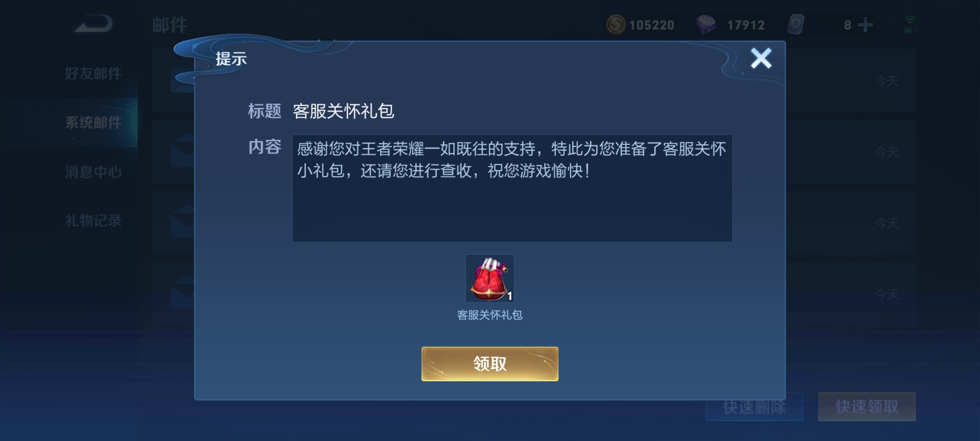Tap the gold coin currency icon
980x441 pixels.
(x=616, y=24)
